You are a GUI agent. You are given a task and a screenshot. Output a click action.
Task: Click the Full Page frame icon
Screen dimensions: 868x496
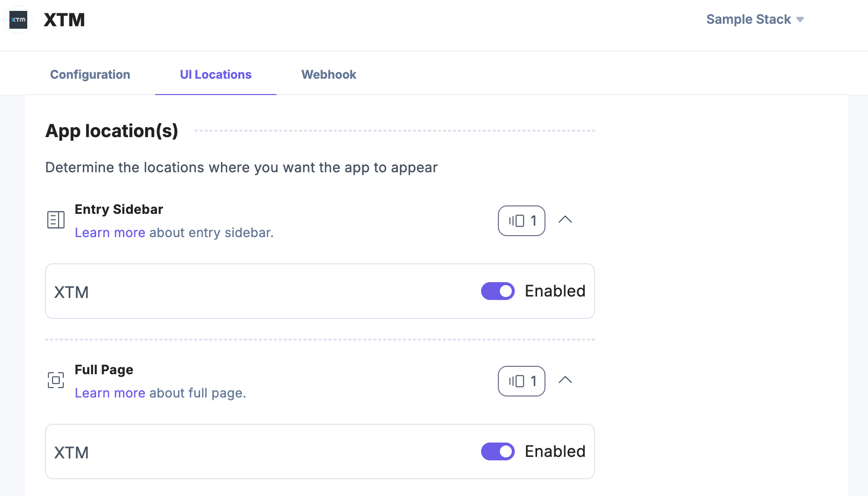point(56,380)
